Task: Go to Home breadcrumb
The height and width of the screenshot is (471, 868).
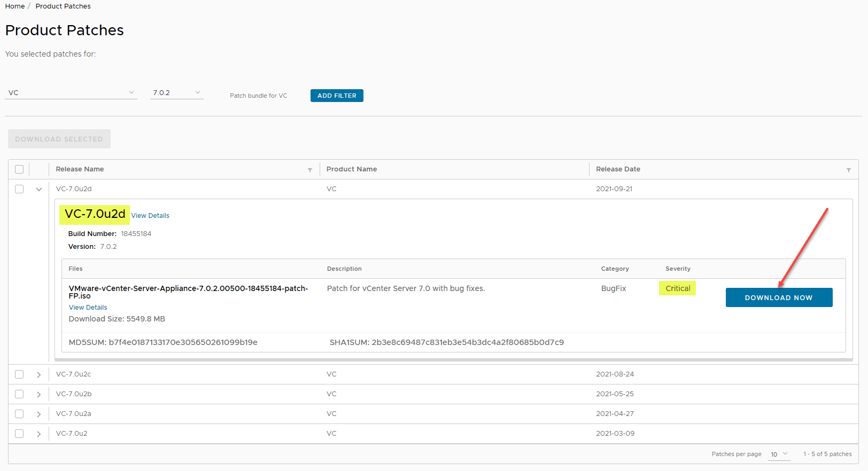Action: coord(15,6)
